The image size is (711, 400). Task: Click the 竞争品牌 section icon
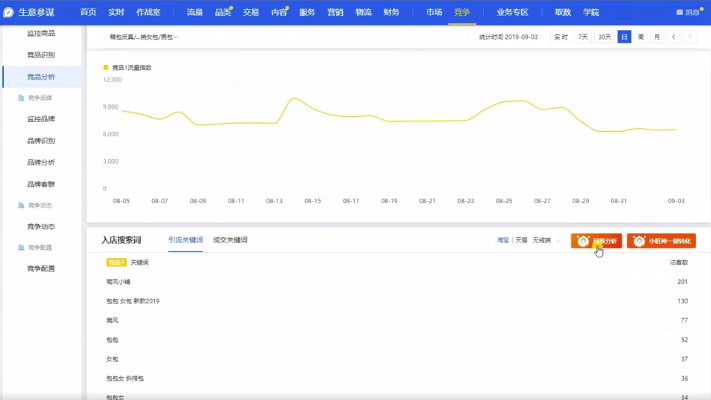[21, 98]
